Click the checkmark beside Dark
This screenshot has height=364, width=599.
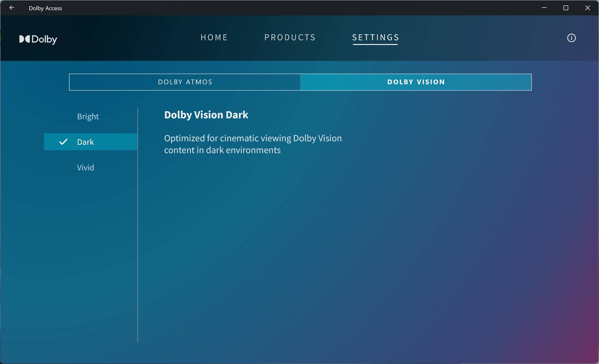click(x=63, y=142)
